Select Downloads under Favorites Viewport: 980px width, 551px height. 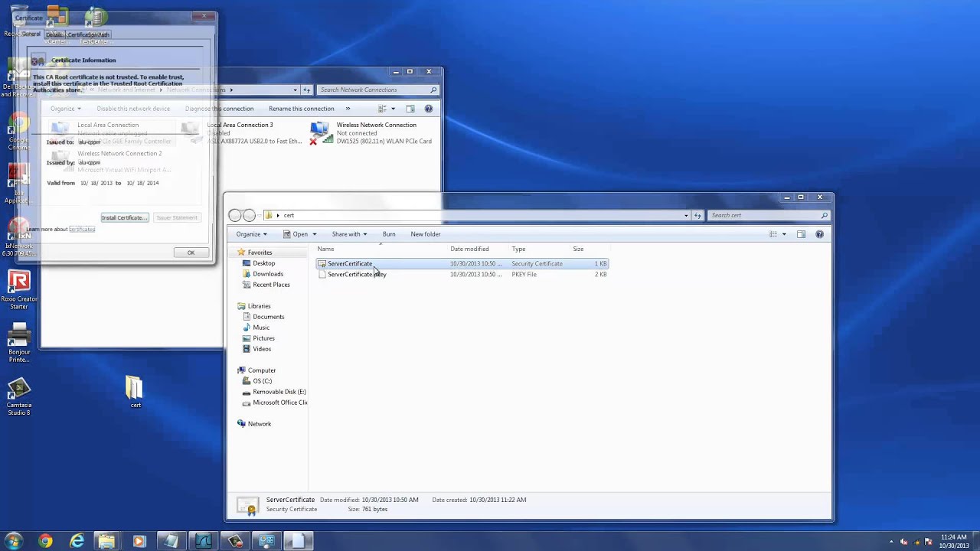click(x=268, y=274)
